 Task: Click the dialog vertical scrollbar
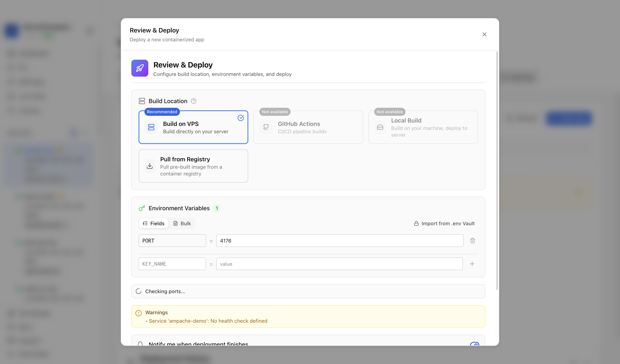497,171
